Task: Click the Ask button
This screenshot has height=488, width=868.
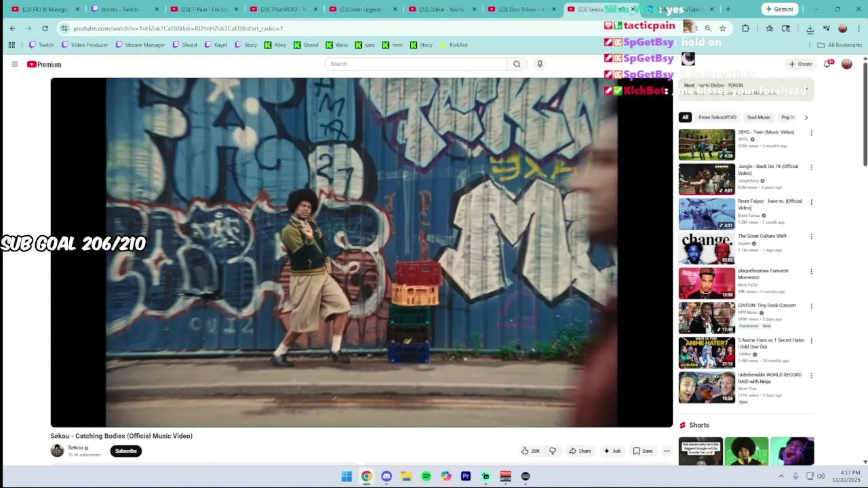Action: coord(612,451)
